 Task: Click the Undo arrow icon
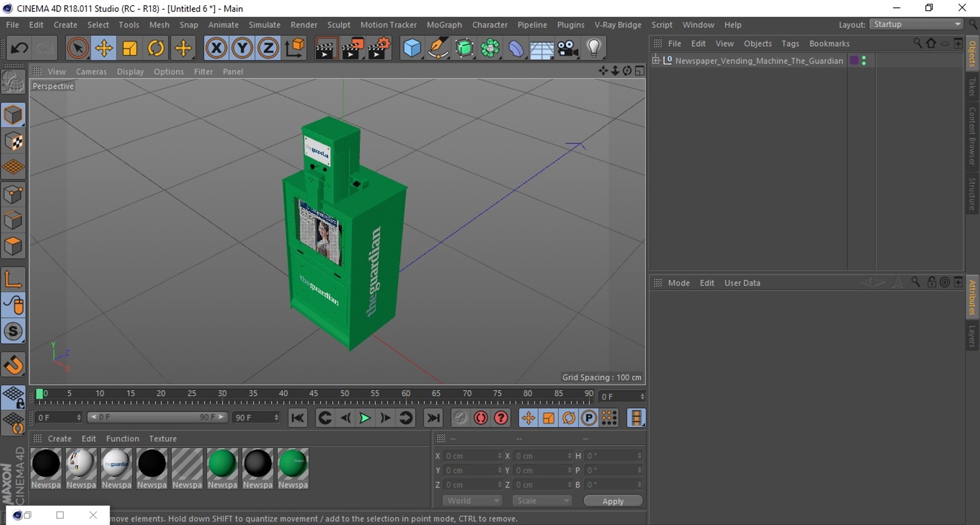19,49
